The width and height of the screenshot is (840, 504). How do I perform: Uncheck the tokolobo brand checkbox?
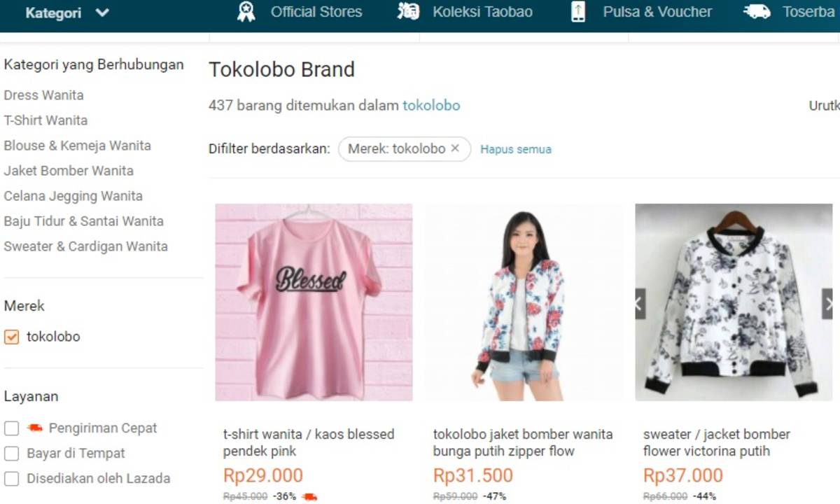[x=11, y=337]
